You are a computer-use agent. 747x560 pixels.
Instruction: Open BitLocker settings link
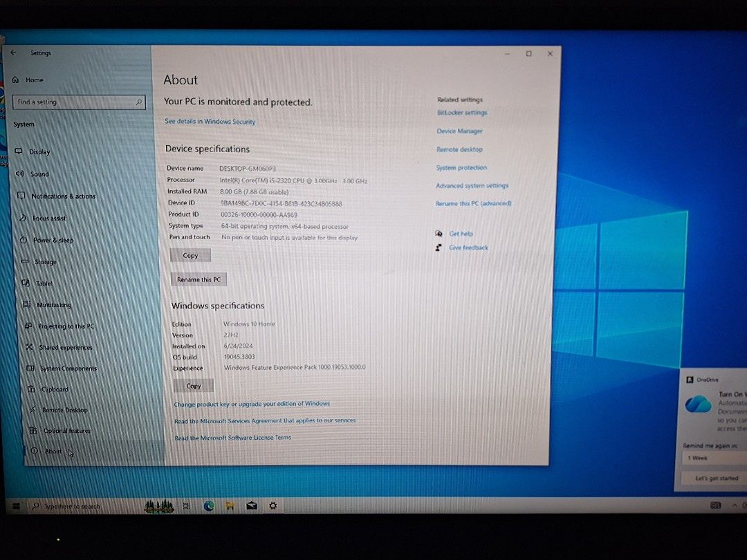[462, 113]
